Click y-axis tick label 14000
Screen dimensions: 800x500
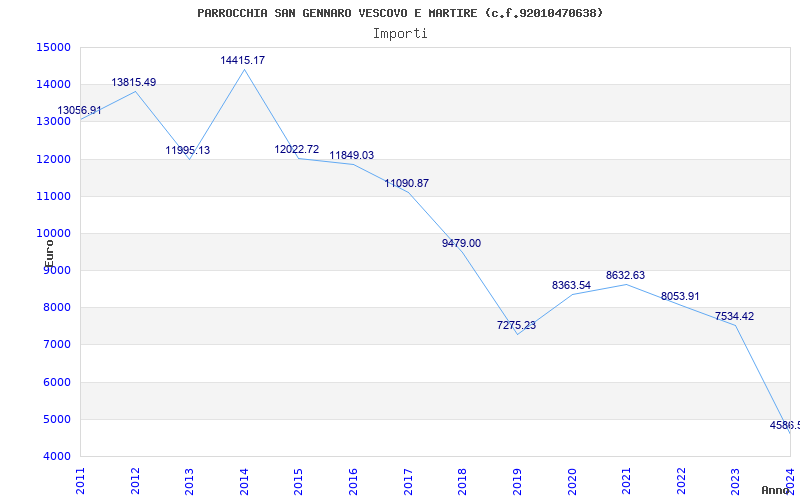click(53, 85)
